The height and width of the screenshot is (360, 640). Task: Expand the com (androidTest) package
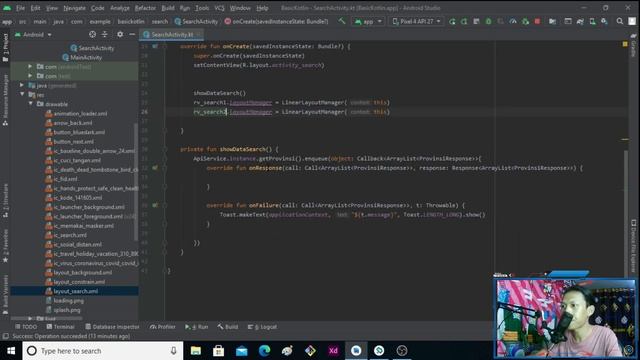(30, 67)
